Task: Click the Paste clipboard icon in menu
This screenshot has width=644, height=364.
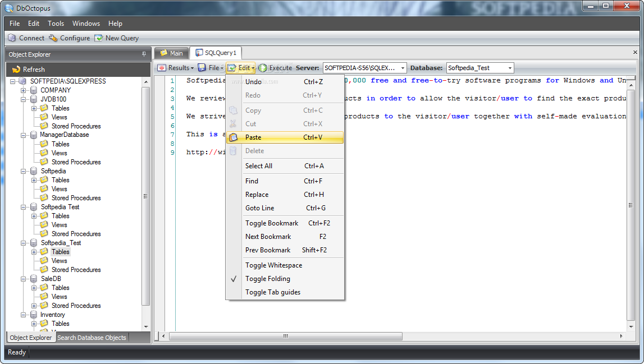Action: point(233,137)
